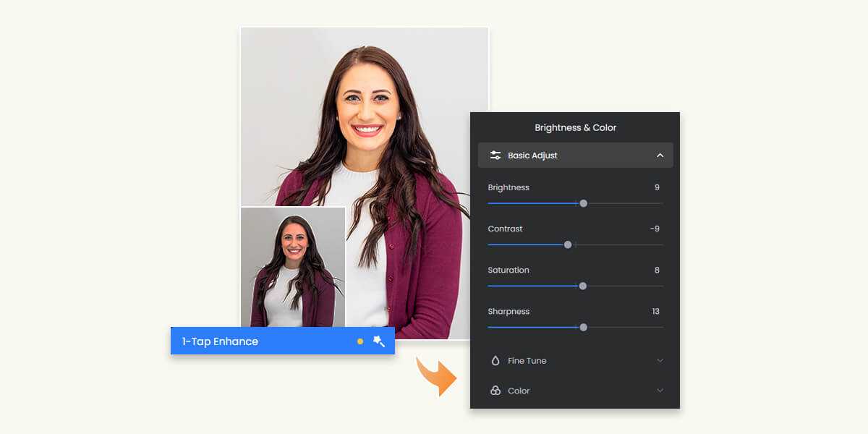
Task: Click the magic wand enhance icon
Action: coord(378,341)
